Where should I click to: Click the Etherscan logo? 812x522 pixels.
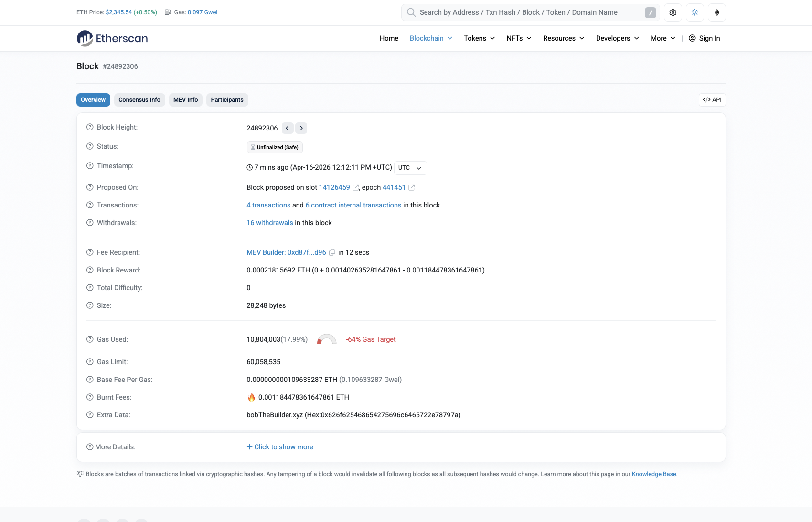(112, 38)
